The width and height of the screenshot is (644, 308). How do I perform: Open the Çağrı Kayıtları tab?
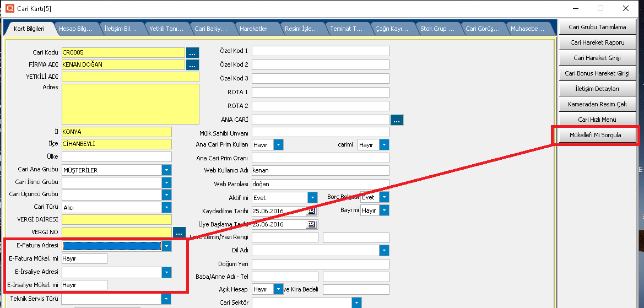[392, 29]
